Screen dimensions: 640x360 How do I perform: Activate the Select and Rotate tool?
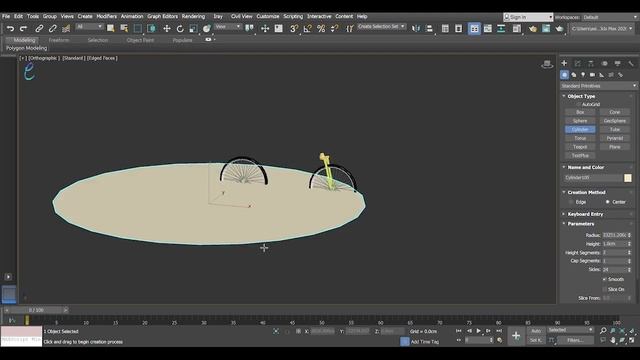pyautogui.click(x=180, y=29)
